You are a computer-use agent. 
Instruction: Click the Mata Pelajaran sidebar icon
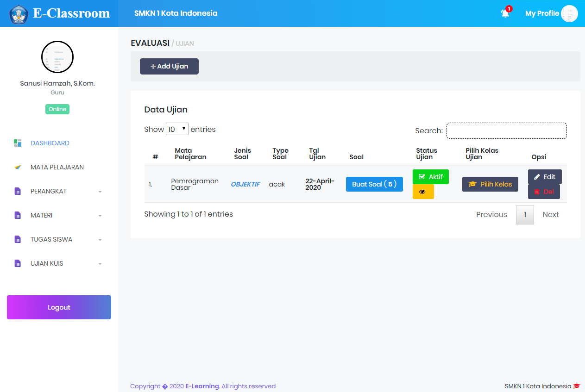[x=18, y=167]
